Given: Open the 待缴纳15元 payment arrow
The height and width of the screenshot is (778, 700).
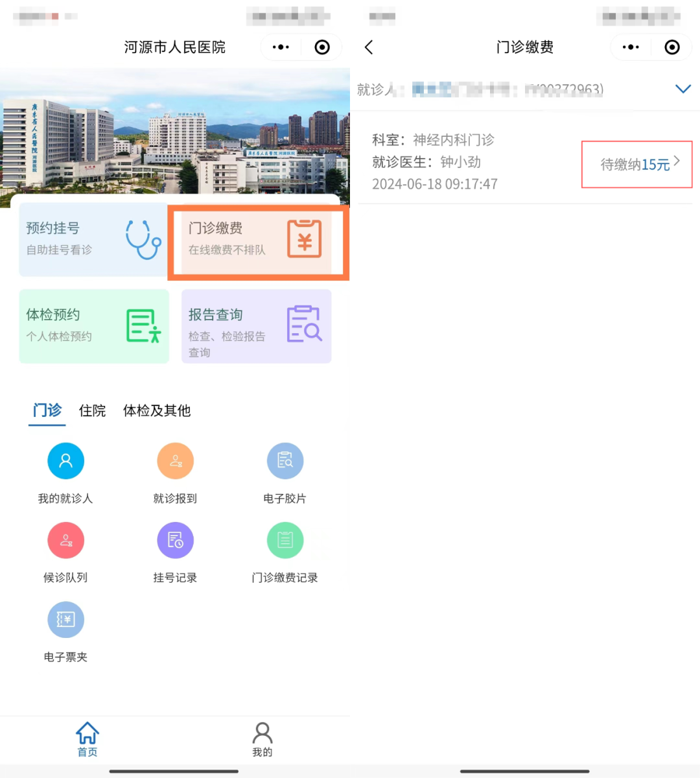Looking at the screenshot, I should click(677, 161).
